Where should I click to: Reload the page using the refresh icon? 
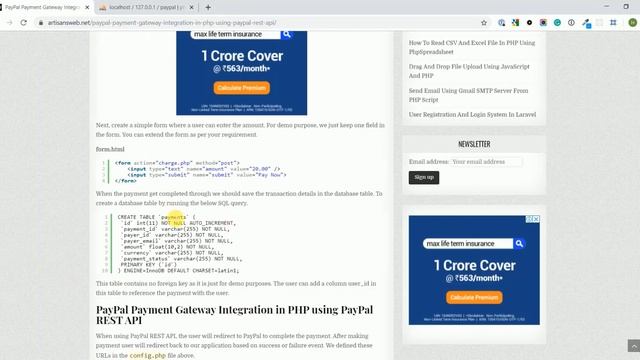pyautogui.click(x=24, y=23)
